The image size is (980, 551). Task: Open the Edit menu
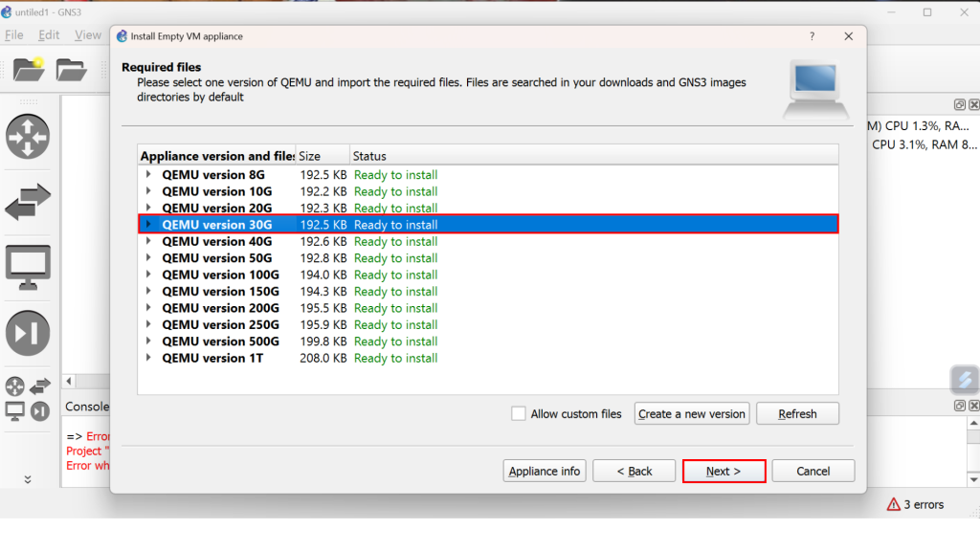(49, 35)
